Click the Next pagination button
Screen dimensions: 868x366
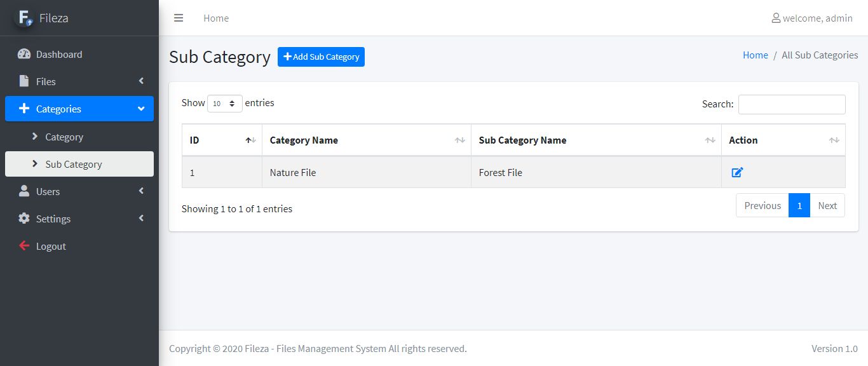(827, 205)
